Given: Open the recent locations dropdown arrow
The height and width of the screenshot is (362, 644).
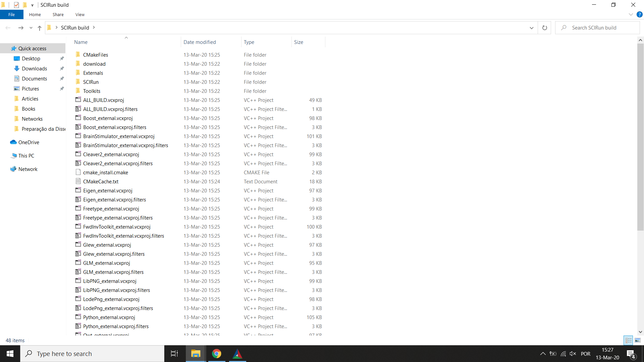Looking at the screenshot, I should (x=31, y=28).
